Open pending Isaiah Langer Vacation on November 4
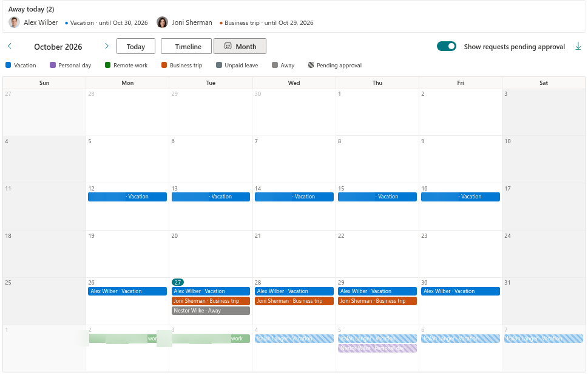Viewport: 588px width, 375px height. [x=294, y=339]
